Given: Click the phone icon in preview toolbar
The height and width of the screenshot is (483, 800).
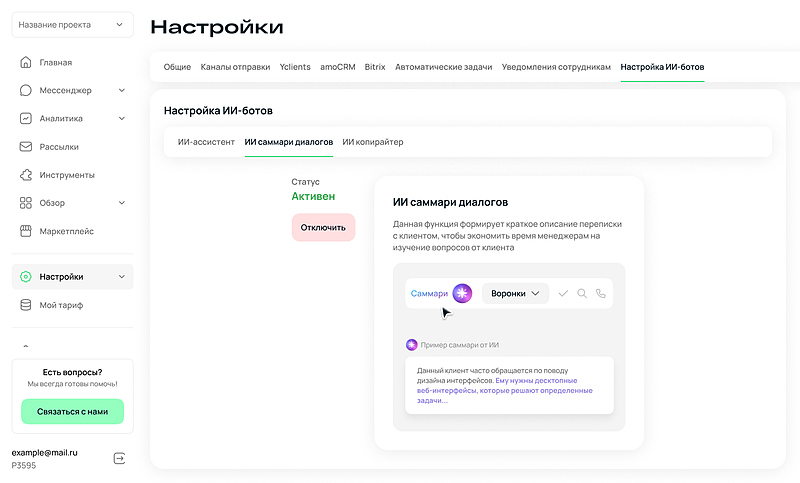Looking at the screenshot, I should click(x=601, y=293).
